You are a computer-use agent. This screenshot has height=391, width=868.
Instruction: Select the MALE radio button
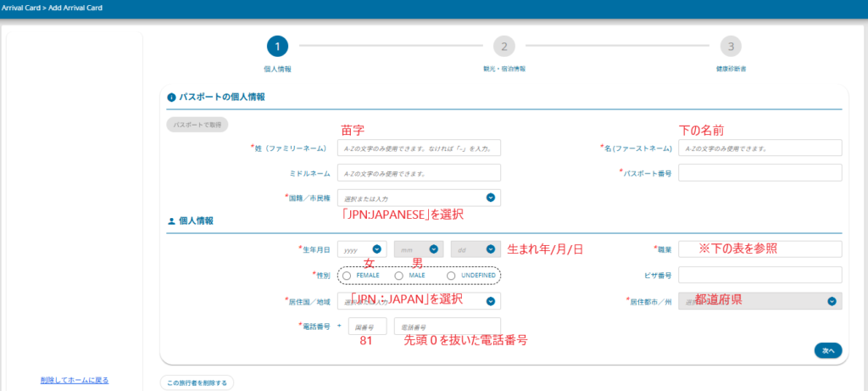click(x=398, y=276)
